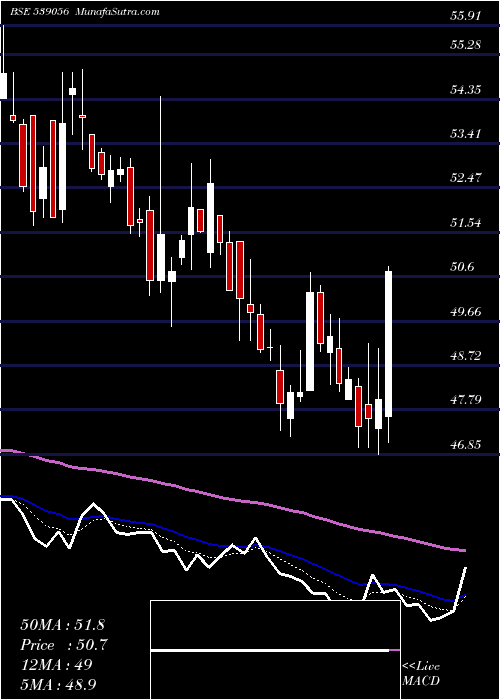Click the 46.85 price axis label

[x=466, y=445]
